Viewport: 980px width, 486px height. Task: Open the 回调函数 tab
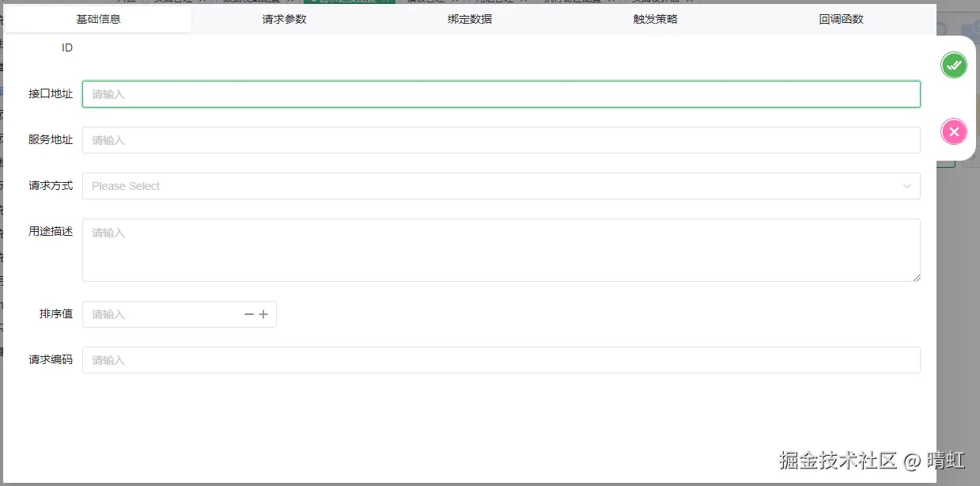pyautogui.click(x=841, y=19)
